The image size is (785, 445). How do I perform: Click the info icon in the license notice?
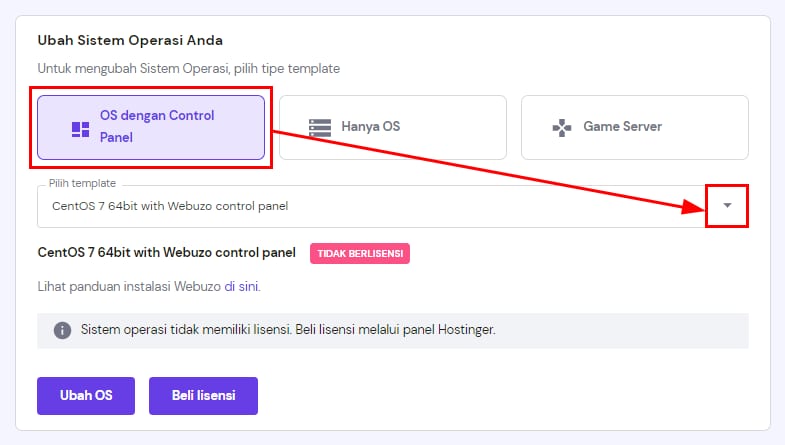pos(62,330)
